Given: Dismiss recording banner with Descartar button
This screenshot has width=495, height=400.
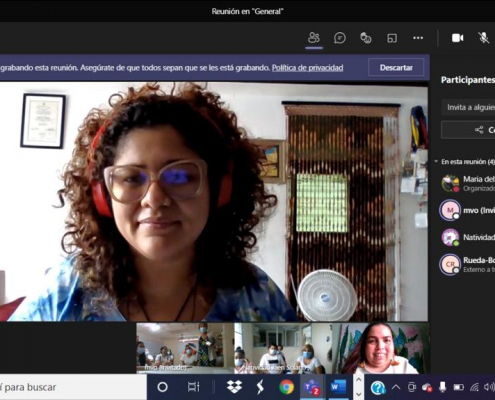Looking at the screenshot, I should 396,68.
